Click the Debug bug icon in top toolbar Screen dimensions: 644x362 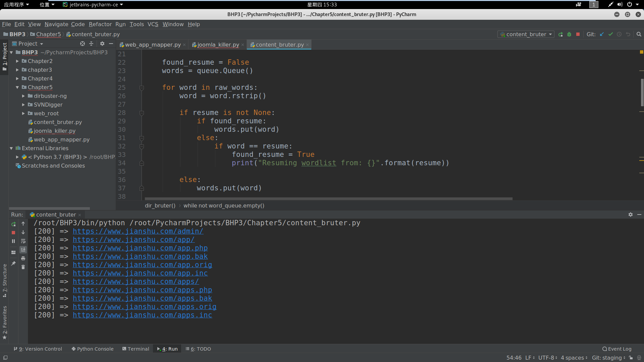tap(569, 34)
